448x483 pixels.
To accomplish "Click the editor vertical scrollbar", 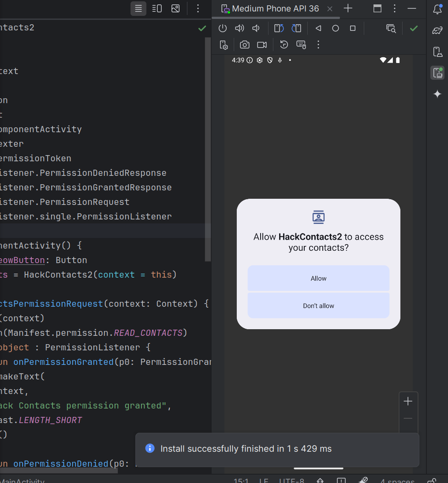I will pos(208,149).
